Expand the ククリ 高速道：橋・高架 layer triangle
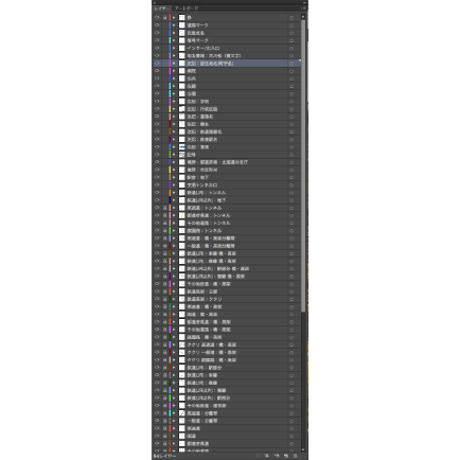 point(174,345)
